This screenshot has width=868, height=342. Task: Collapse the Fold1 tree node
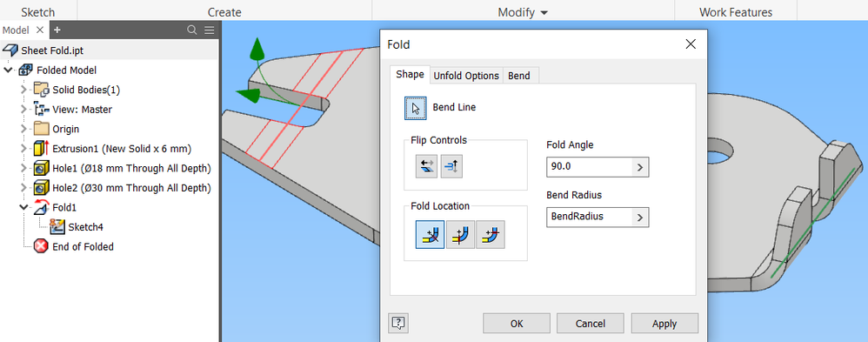[23, 207]
